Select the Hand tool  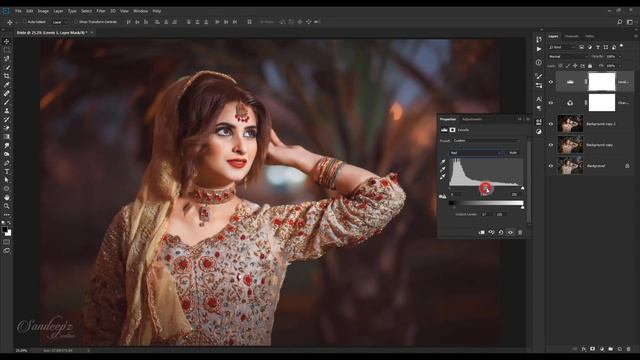7,198
